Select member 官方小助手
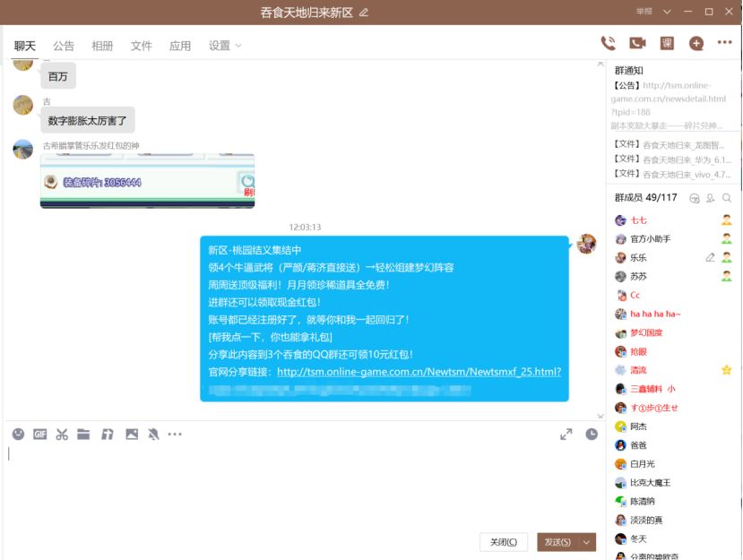Image resolution: width=743 pixels, height=560 pixels. [673, 238]
